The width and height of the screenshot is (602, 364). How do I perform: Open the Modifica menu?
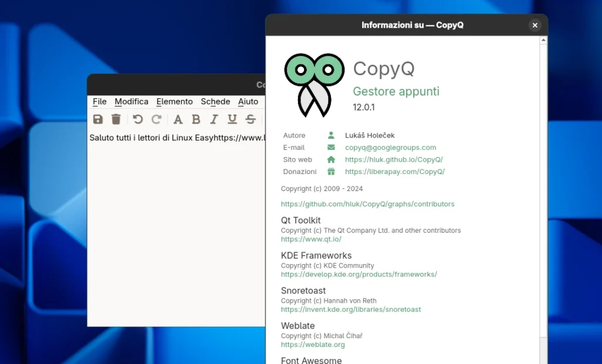tap(131, 101)
